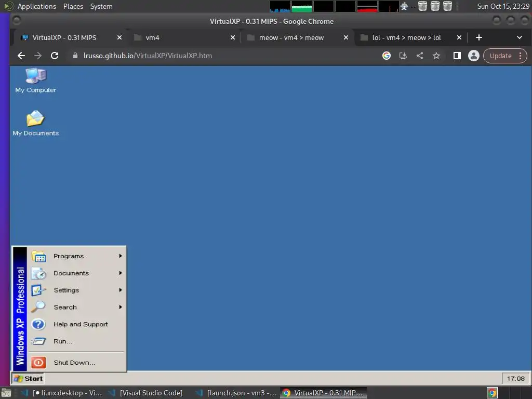Click the Chrome icon in bottom-right panel
This screenshot has width=532, height=399.
coord(493,393)
